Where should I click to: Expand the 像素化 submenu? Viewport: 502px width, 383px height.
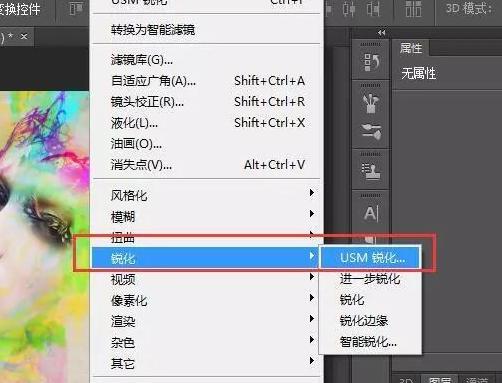pos(206,300)
